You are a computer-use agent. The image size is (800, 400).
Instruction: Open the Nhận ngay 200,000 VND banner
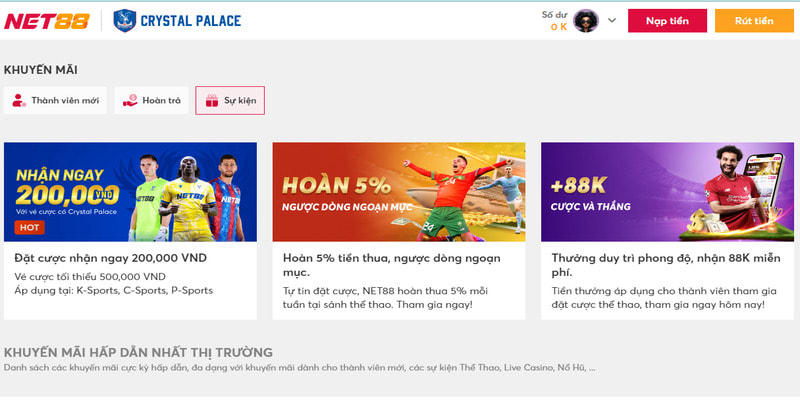point(131,192)
